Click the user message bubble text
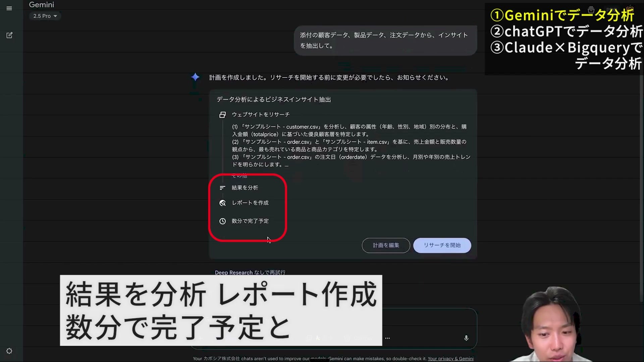This screenshot has height=362, width=644. point(384,40)
